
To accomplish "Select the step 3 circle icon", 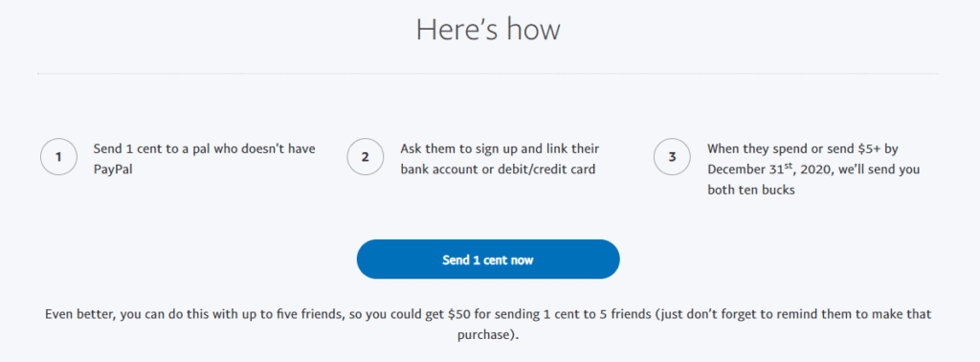I will [x=673, y=157].
